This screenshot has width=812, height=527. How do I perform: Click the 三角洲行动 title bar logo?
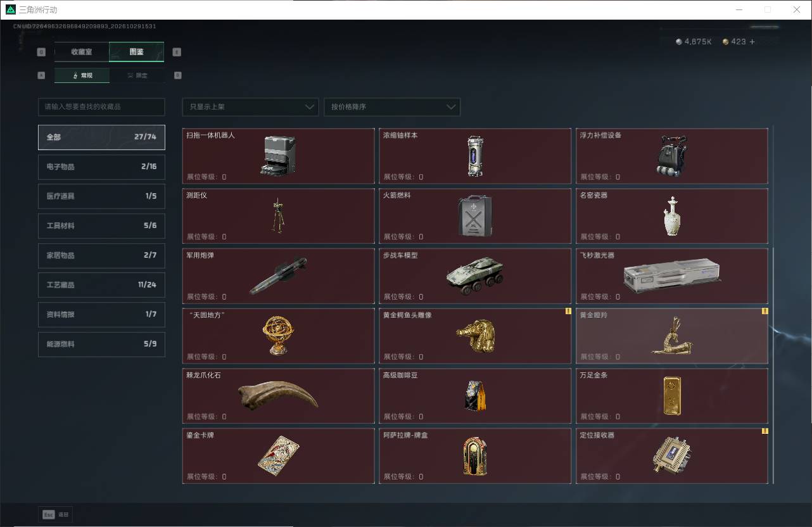pos(11,10)
